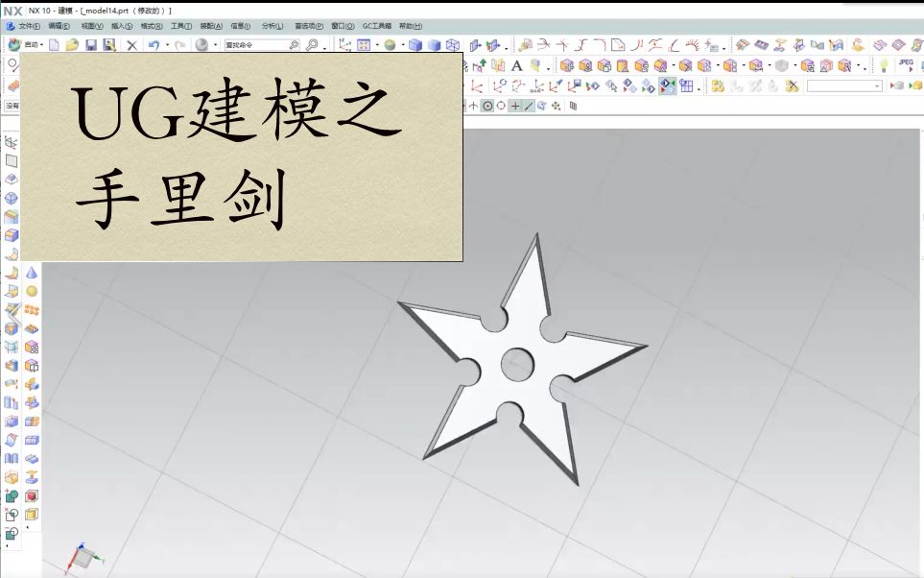Select the cone primitive icon in sidebar

(x=32, y=273)
